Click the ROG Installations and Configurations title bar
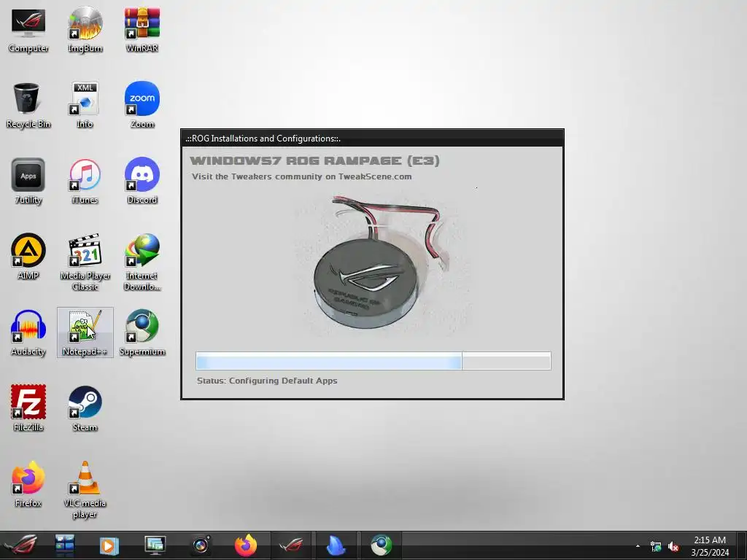Viewport: 747px width, 560px height. (x=372, y=139)
